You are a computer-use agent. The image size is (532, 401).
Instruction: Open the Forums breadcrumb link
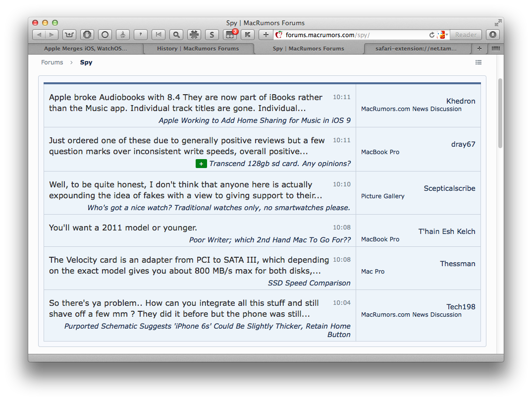click(x=52, y=62)
